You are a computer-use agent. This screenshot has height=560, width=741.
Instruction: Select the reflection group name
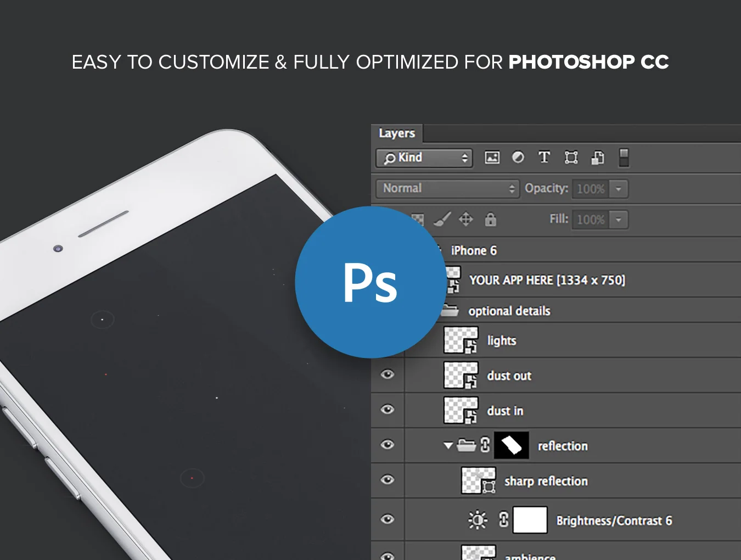pos(563,446)
